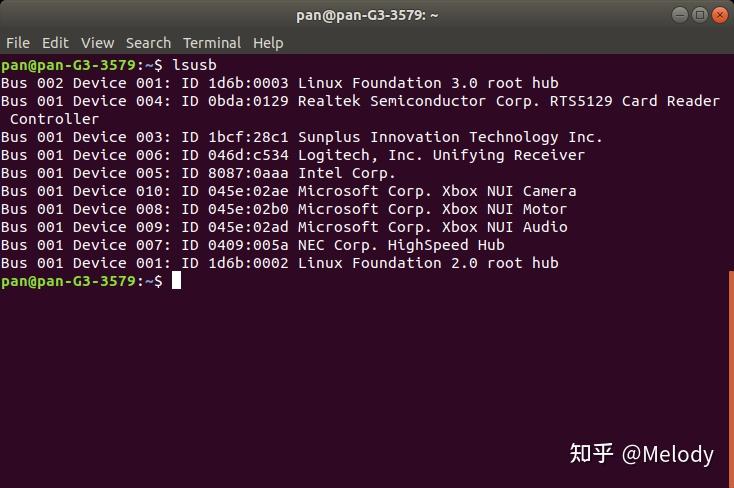Click the block cursor at the prompt
The image size is (734, 488).
176,281
